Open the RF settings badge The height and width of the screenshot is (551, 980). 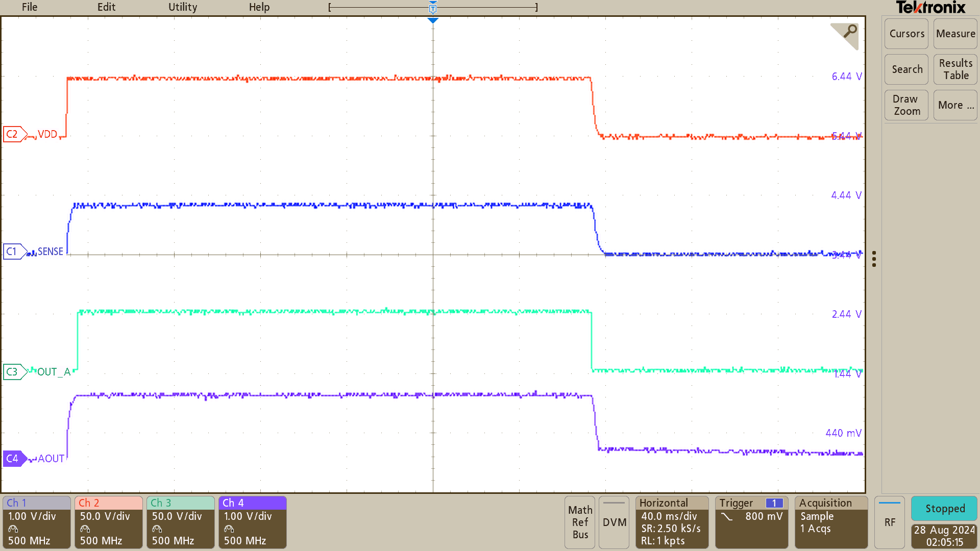[890, 522]
